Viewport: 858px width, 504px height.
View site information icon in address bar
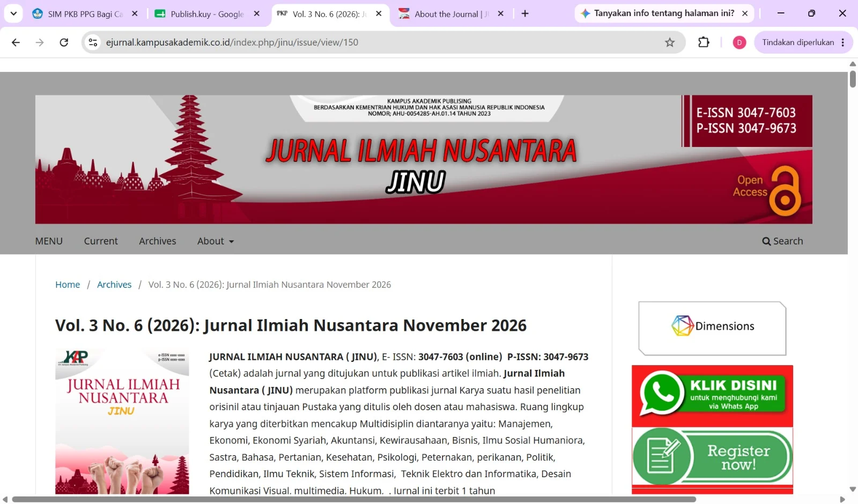[x=93, y=42]
